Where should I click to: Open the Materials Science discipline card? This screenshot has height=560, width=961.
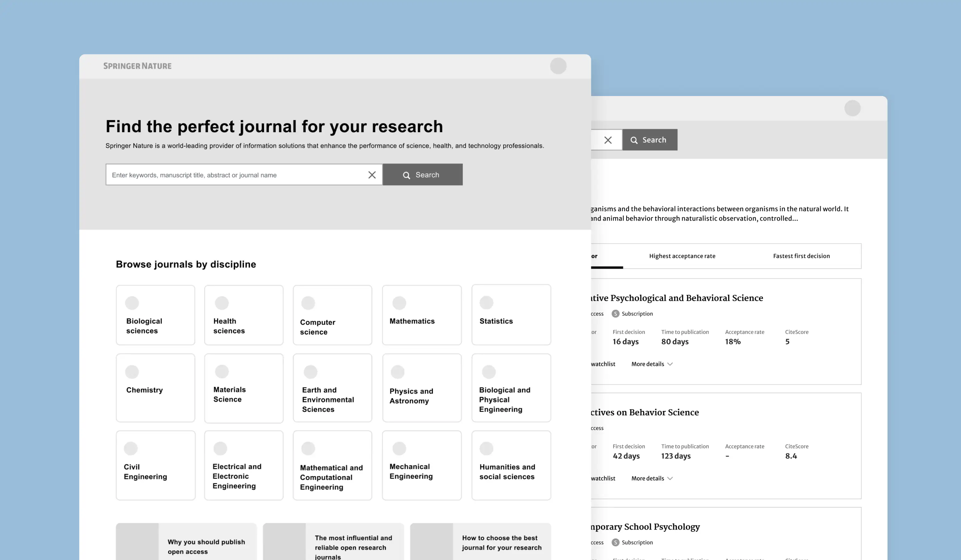244,389
